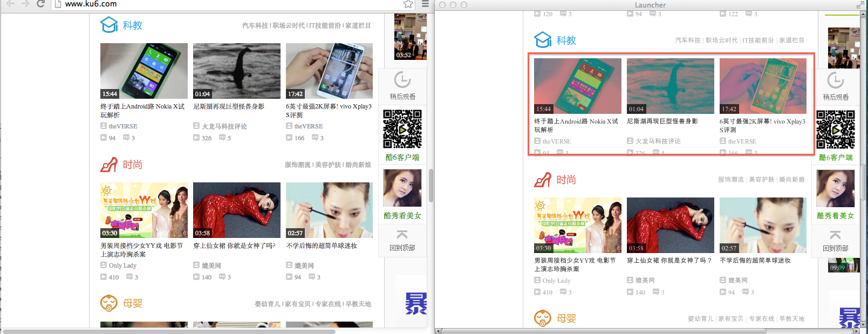
Task: Open 美容护肤 link in browser window
Action: 328,165
